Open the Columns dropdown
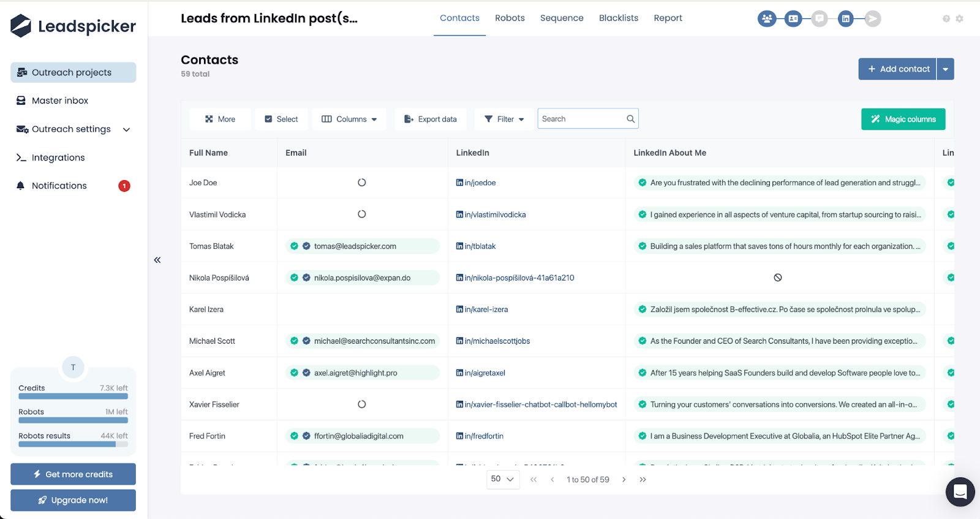This screenshot has width=980, height=519. (x=349, y=119)
